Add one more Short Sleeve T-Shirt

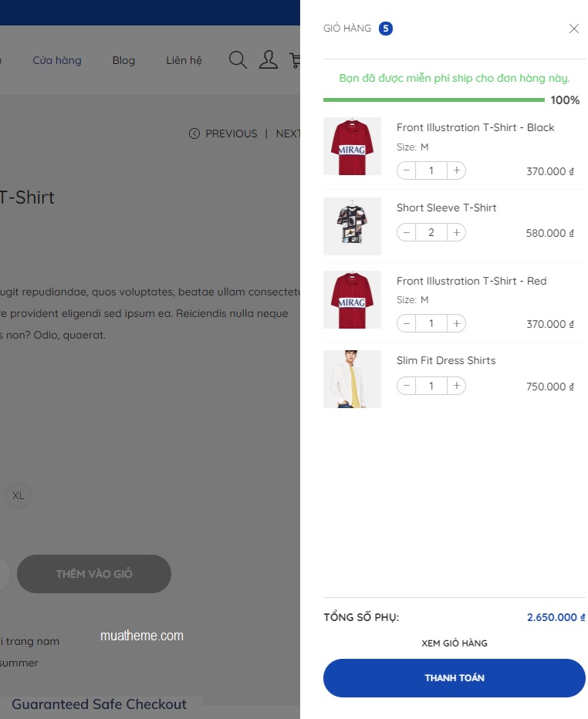click(x=456, y=232)
